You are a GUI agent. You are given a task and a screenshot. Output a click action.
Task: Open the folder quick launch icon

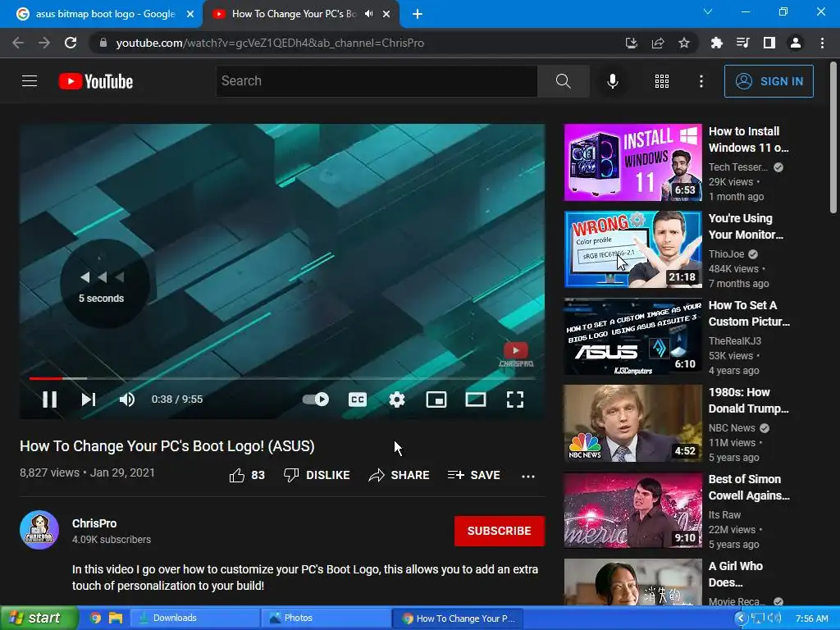(x=115, y=619)
